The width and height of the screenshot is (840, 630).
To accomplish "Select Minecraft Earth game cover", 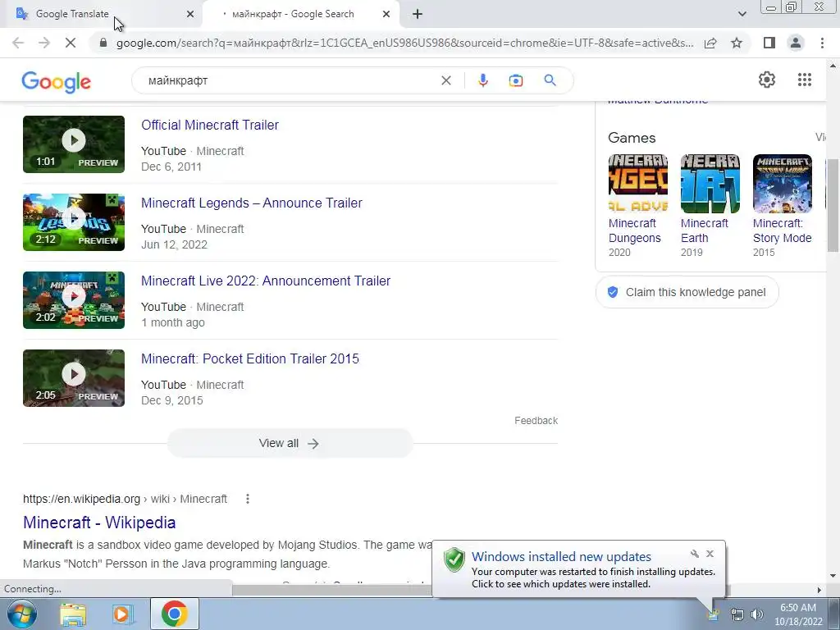I will pos(710,184).
